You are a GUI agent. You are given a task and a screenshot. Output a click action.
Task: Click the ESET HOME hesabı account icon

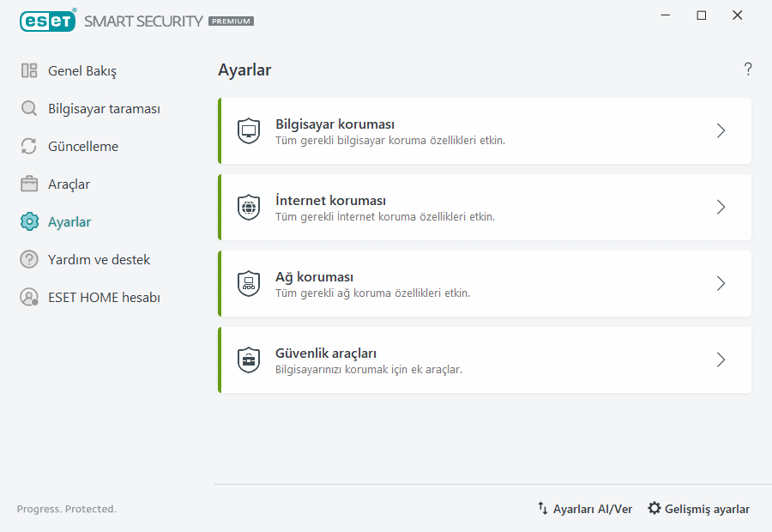click(27, 297)
